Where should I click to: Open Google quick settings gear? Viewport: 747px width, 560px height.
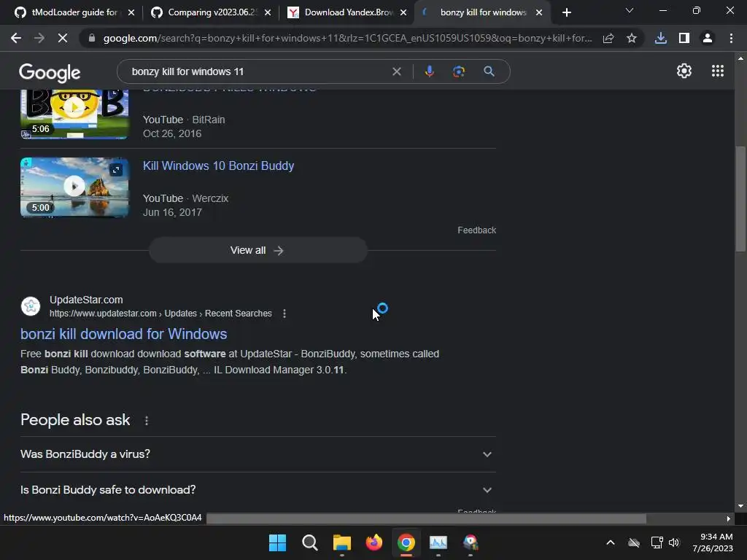684,71
